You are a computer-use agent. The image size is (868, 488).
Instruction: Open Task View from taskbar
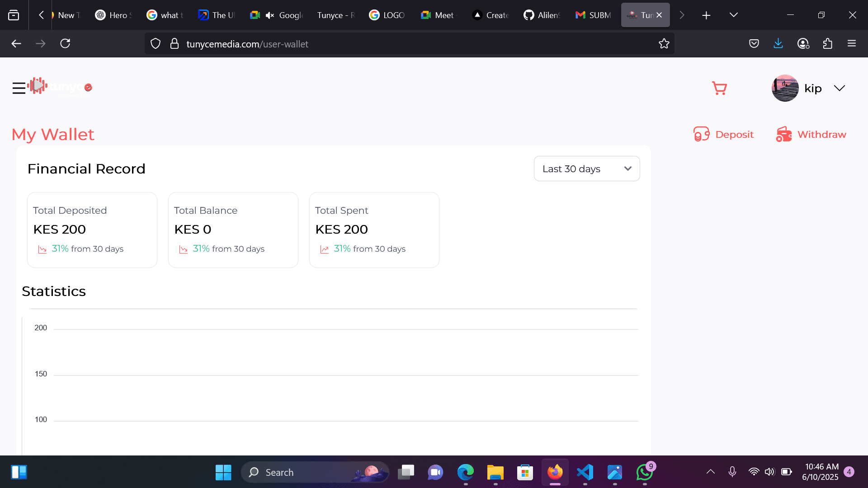(x=406, y=472)
